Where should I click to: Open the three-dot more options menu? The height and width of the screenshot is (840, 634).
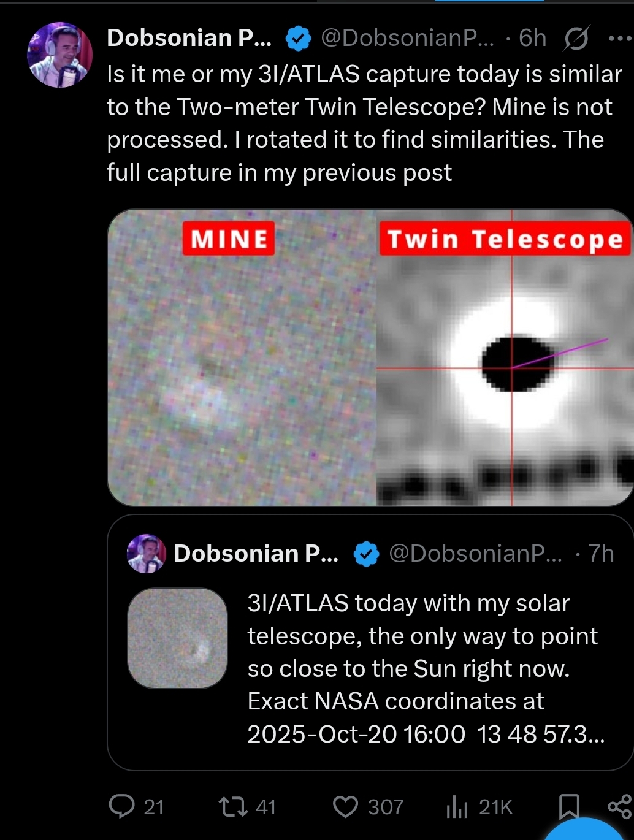[620, 39]
